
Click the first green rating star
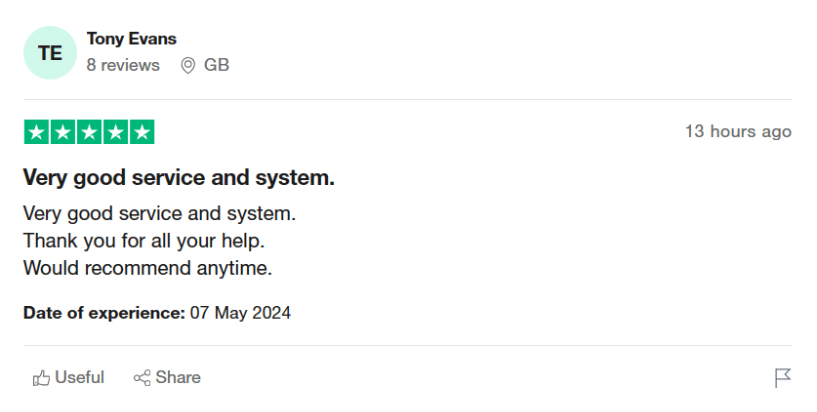(36, 132)
